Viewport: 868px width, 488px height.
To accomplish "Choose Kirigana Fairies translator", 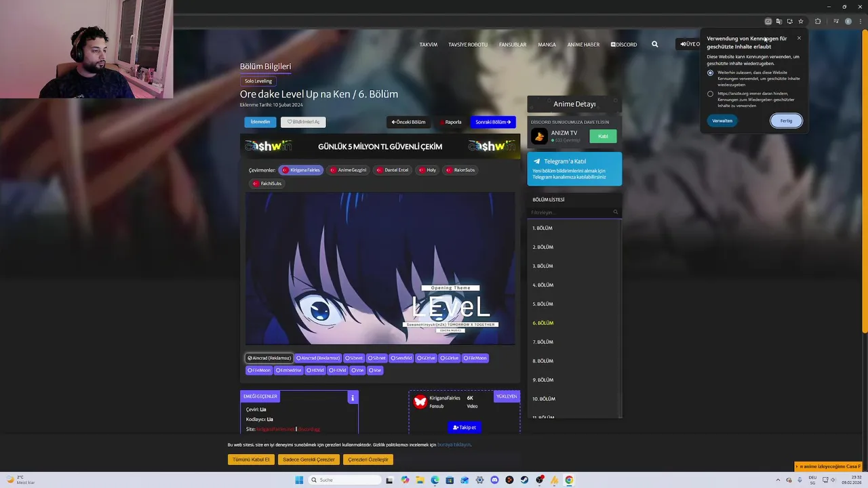I will pos(300,170).
